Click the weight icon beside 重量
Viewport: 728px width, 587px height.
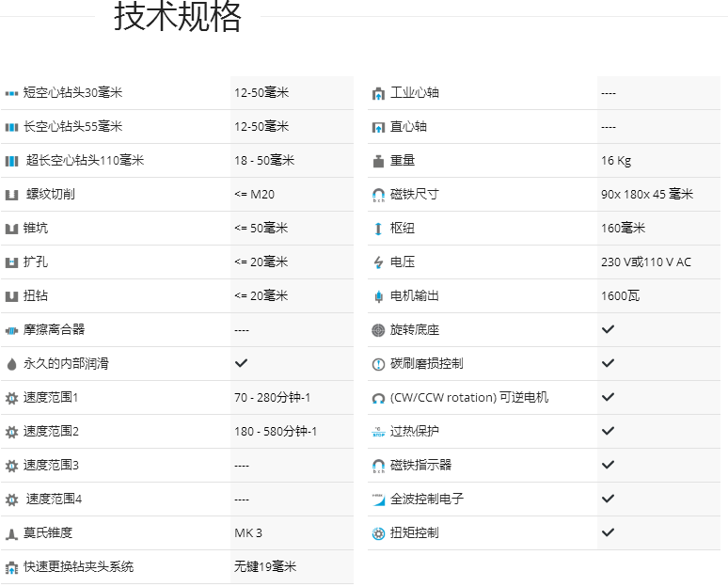click(x=378, y=161)
